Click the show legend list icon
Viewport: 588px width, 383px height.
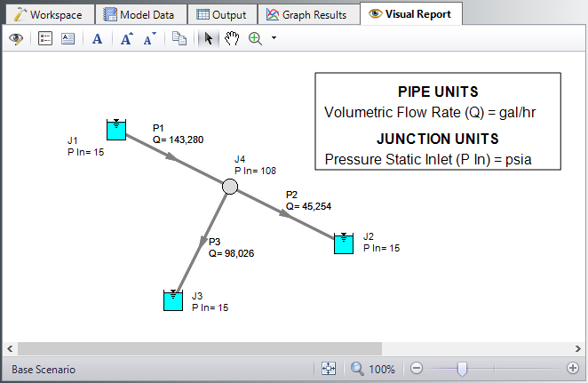coord(45,39)
